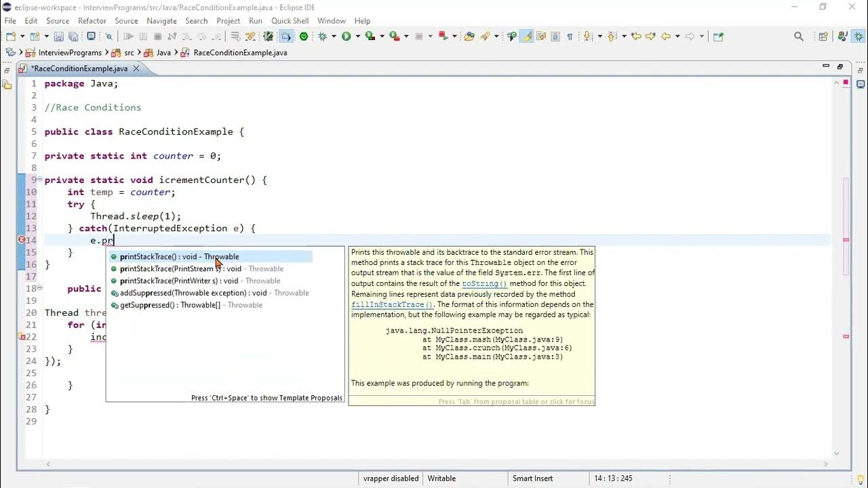The height and width of the screenshot is (488, 868).
Task: Click the Previous Annotation arrow icon
Action: coord(611,37)
